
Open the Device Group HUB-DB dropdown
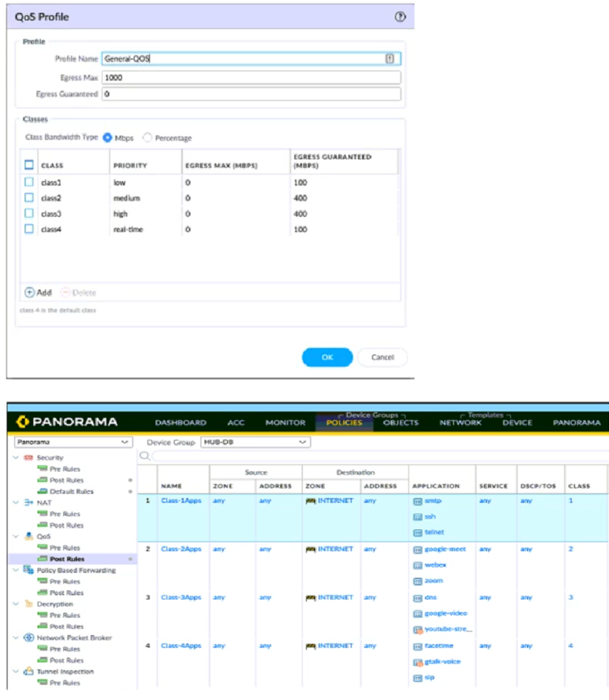tap(255, 442)
